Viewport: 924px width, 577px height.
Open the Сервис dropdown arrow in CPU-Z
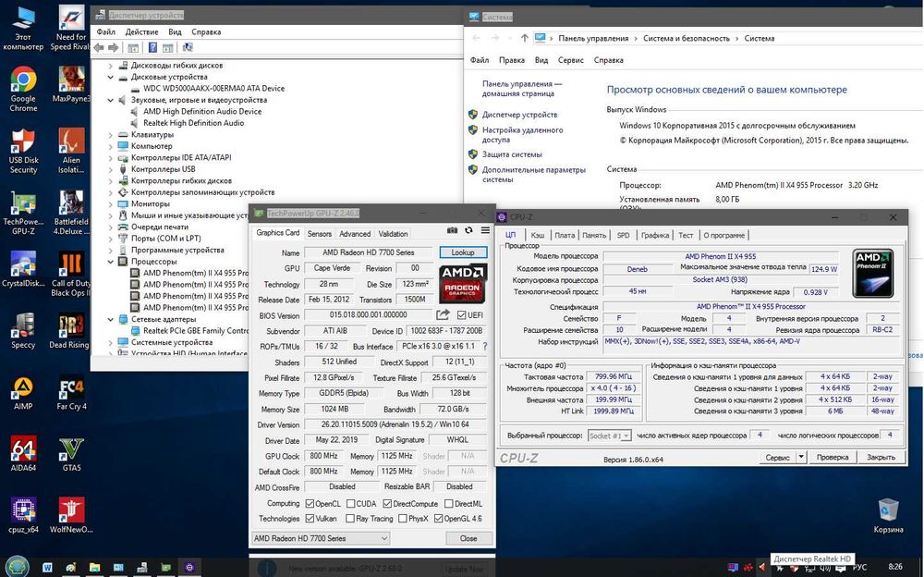801,457
